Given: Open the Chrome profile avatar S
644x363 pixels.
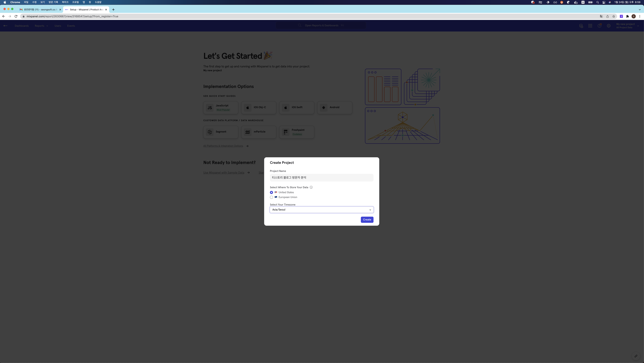Looking at the screenshot, I should (634, 16).
